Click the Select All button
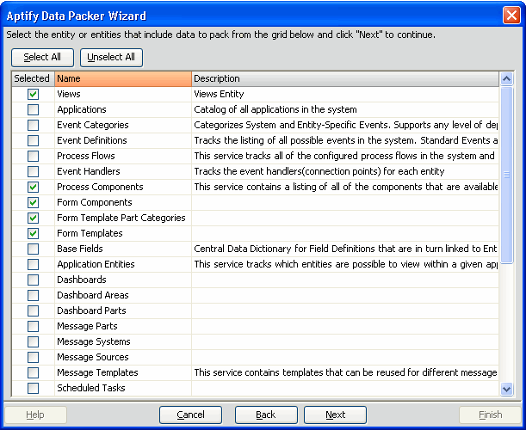528x443 pixels. point(42,58)
